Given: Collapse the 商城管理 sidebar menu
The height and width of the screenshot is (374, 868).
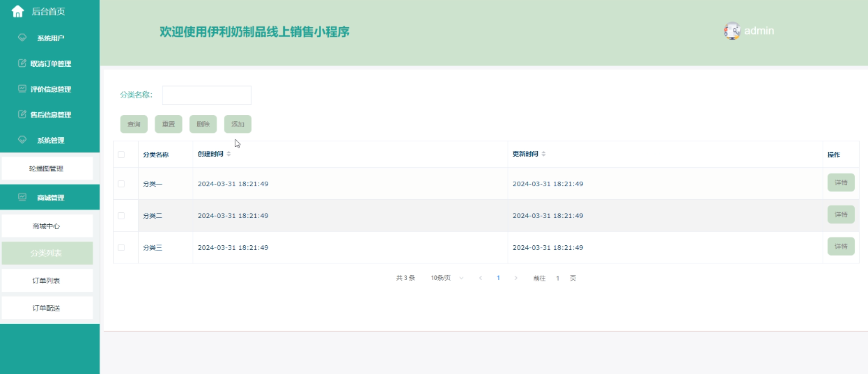Looking at the screenshot, I should coord(50,198).
